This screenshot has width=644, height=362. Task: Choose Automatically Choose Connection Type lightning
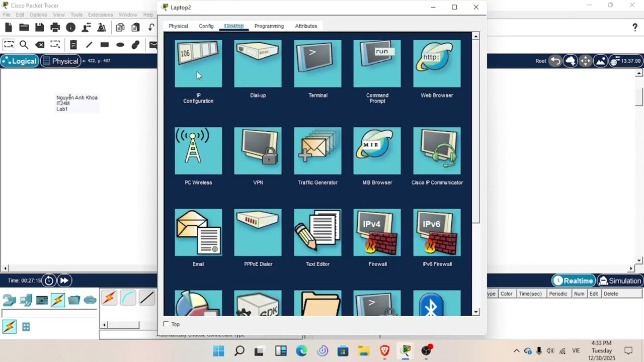point(109,298)
